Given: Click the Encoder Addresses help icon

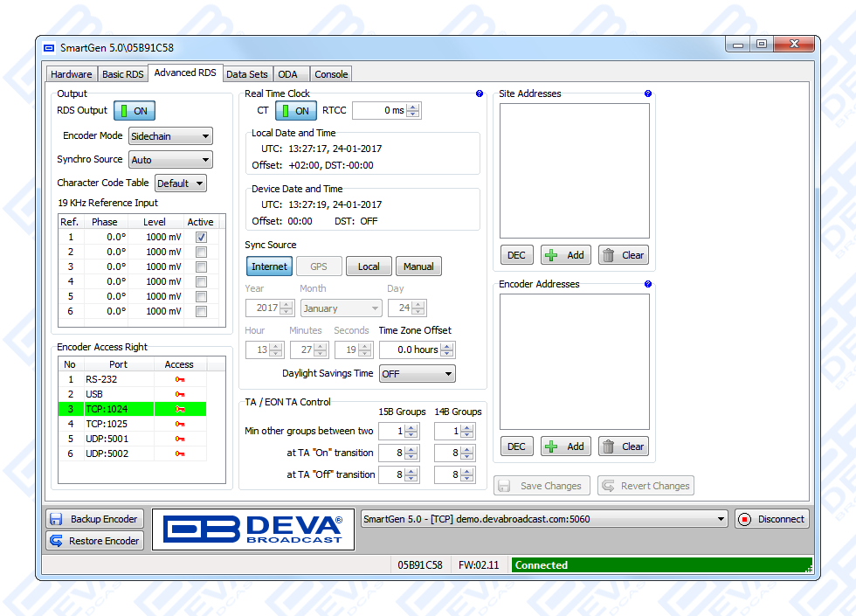Looking at the screenshot, I should click(x=647, y=284).
